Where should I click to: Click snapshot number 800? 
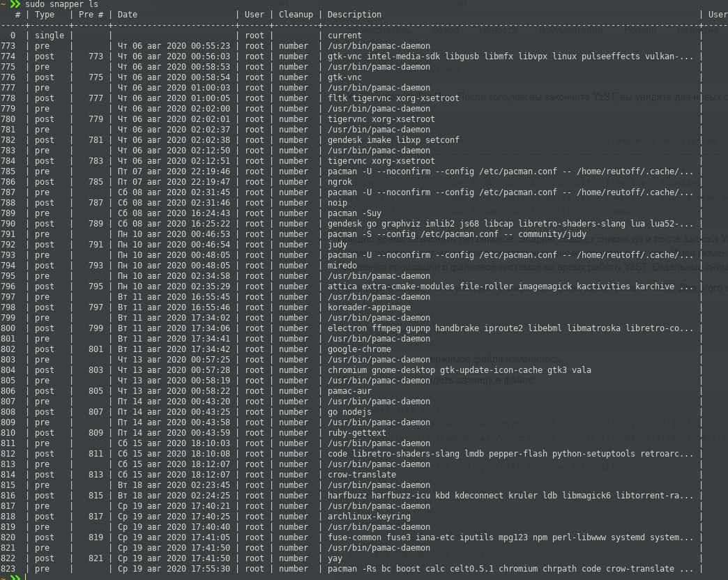[x=8, y=328]
